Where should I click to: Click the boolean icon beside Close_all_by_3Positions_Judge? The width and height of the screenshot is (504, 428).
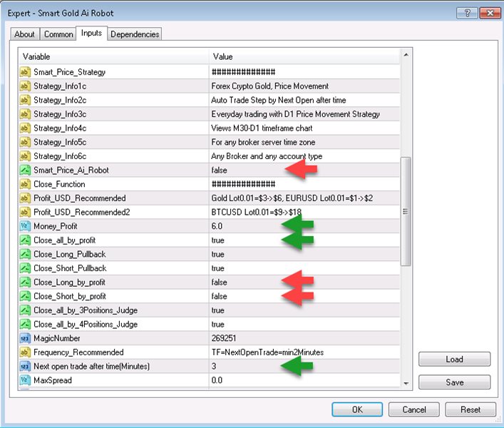coord(25,310)
